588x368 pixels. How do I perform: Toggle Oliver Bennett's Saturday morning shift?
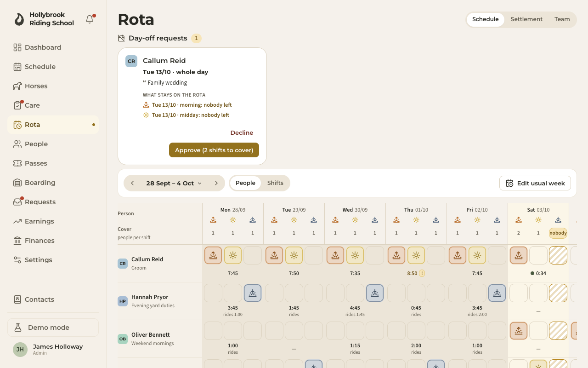(519, 331)
